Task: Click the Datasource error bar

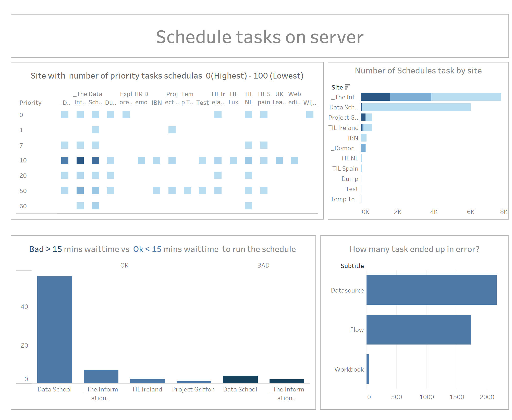Action: pos(431,290)
